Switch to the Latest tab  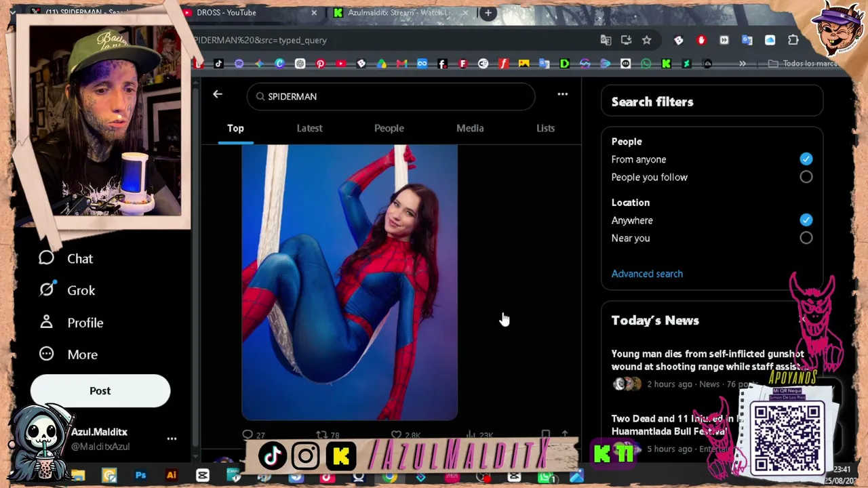click(309, 128)
